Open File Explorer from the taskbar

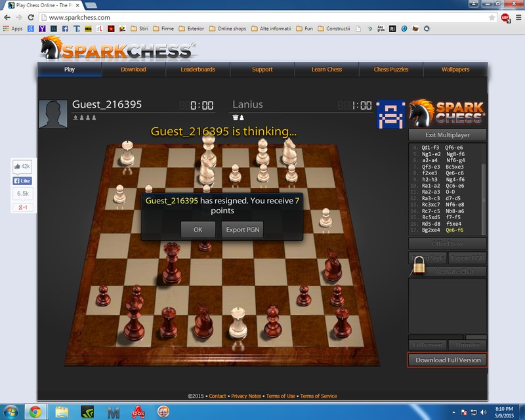coord(62,411)
